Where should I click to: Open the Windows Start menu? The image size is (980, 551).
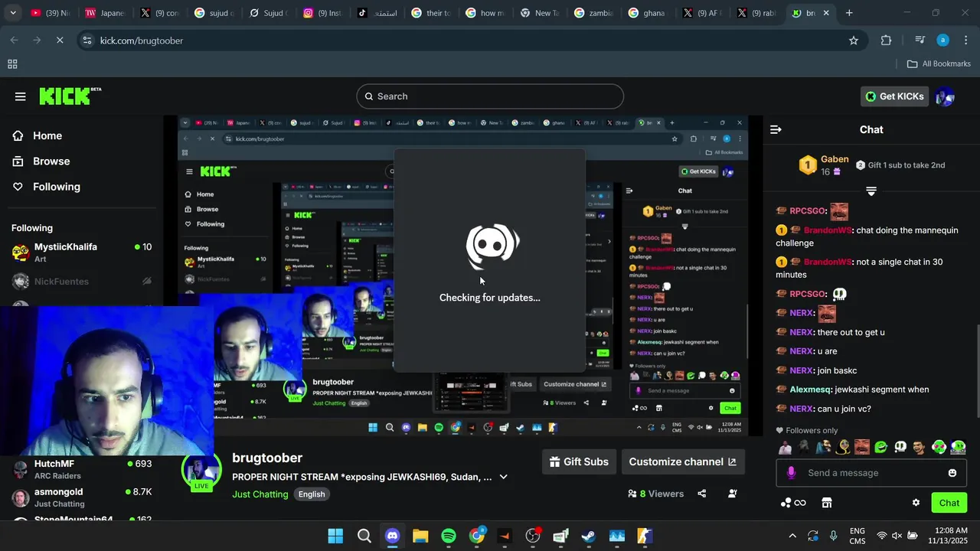click(x=335, y=536)
